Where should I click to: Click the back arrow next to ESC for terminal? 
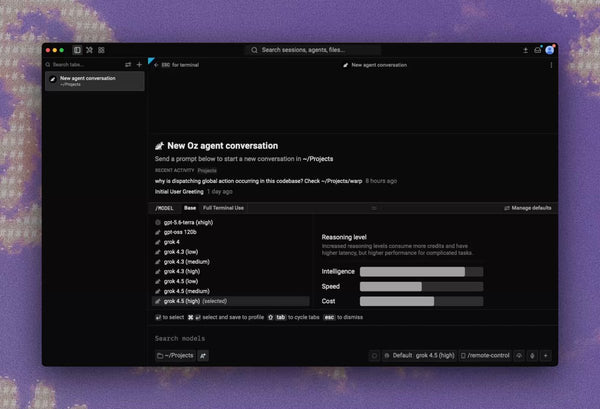click(x=156, y=65)
